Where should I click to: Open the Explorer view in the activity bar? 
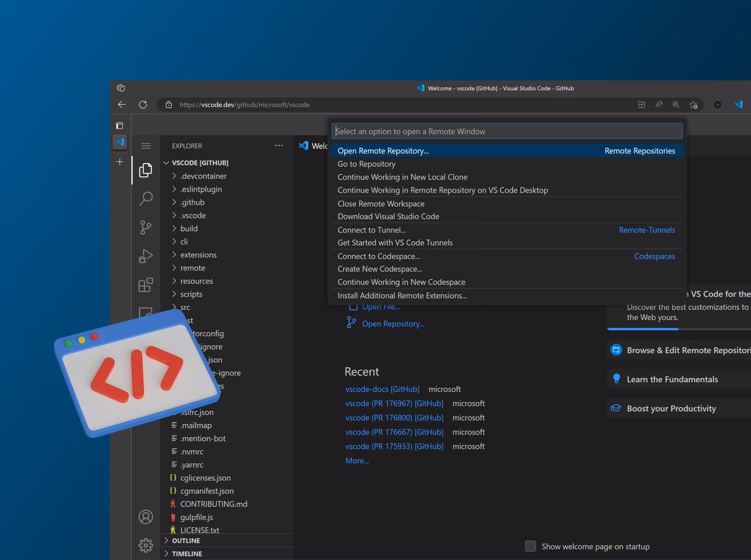(x=146, y=170)
